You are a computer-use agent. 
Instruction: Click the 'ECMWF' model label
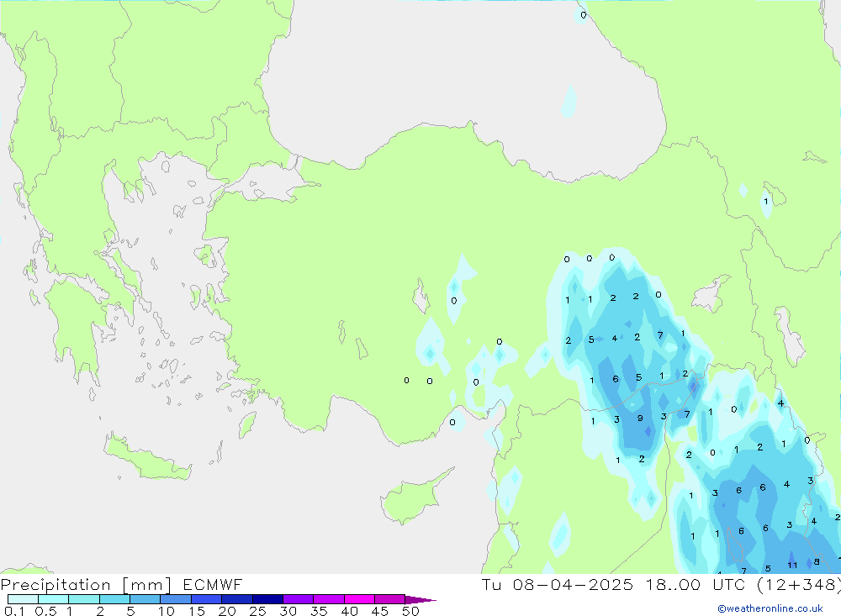point(213,584)
